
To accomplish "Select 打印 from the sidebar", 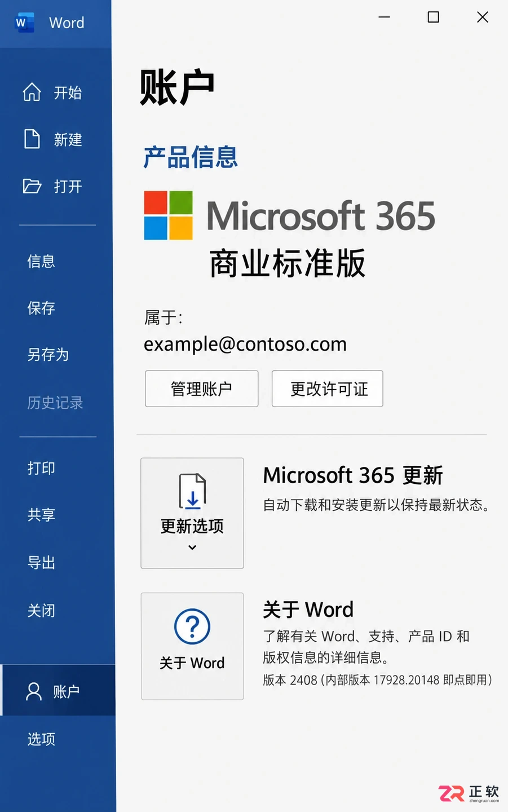I will (41, 468).
